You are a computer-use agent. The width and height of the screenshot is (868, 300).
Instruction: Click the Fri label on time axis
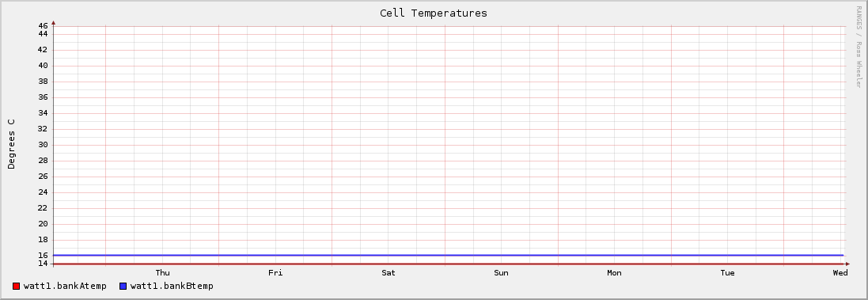[x=275, y=273]
